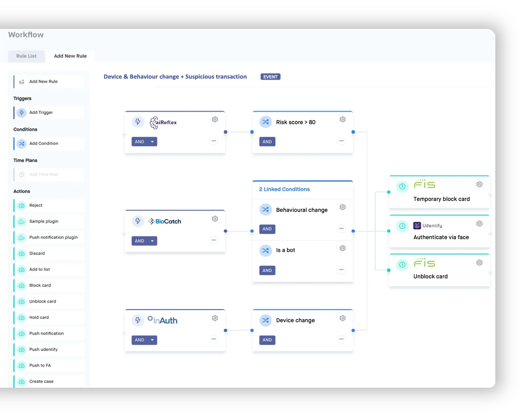The height and width of the screenshot is (420, 526).
Task: Click the gear icon on 'Behavioural change' condition
Action: 343,207
